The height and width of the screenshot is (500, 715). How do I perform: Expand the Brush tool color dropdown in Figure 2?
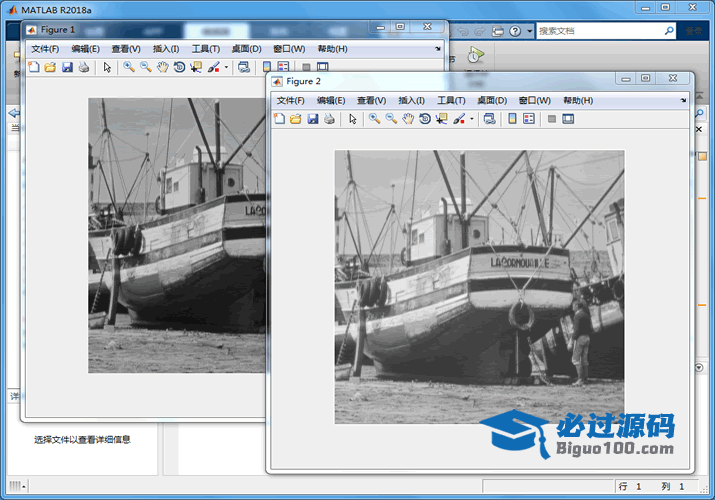472,120
